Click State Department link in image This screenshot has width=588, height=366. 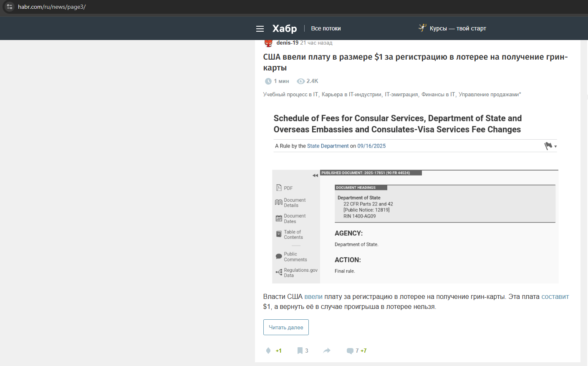(328, 146)
